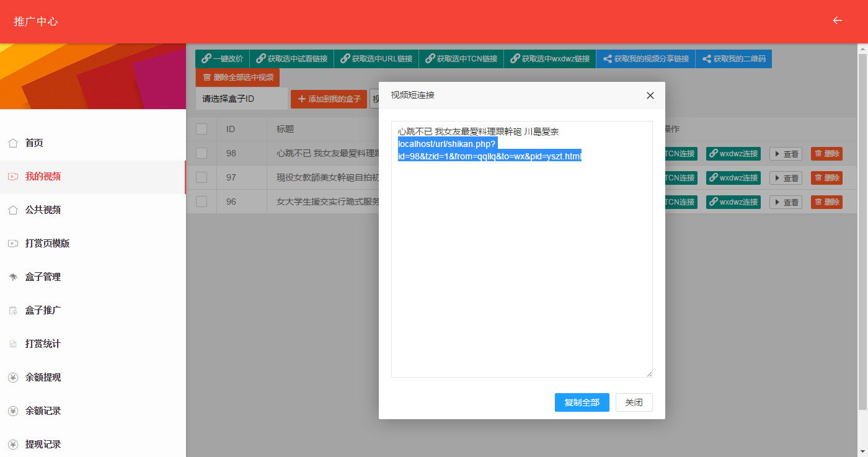The width and height of the screenshot is (868, 457).
Task: Click the page vertical scrollbar
Action: (862, 233)
